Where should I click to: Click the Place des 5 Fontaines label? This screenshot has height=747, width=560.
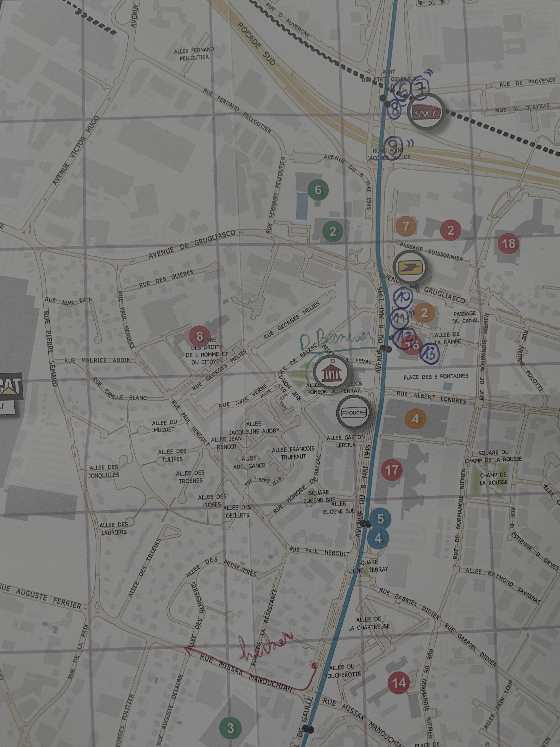[436, 377]
